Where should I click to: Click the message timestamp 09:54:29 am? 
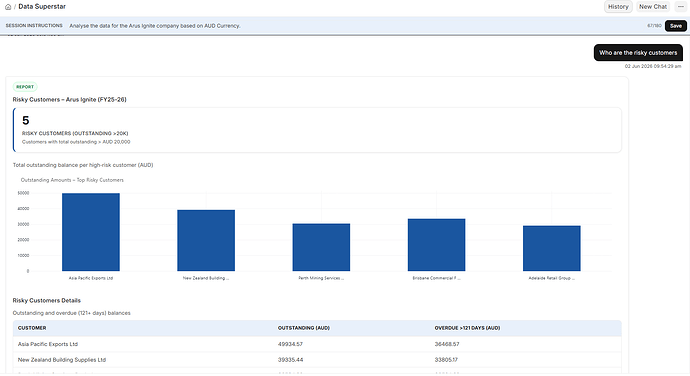click(x=653, y=66)
